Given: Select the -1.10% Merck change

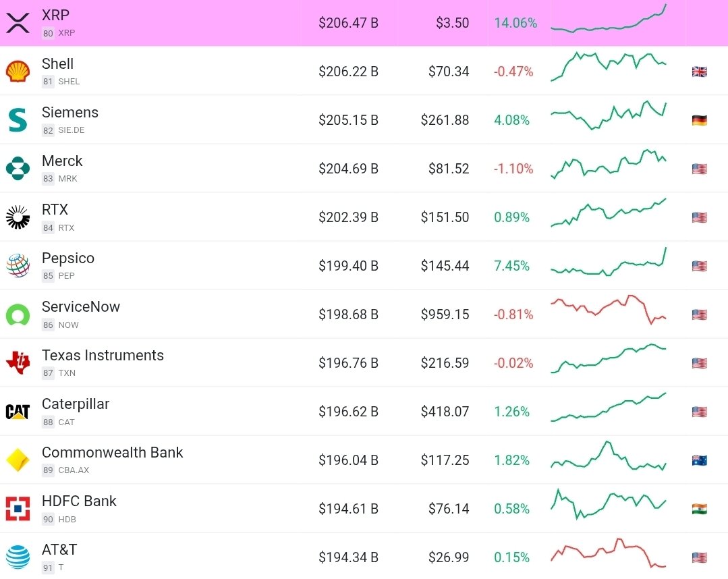Looking at the screenshot, I should tap(513, 169).
